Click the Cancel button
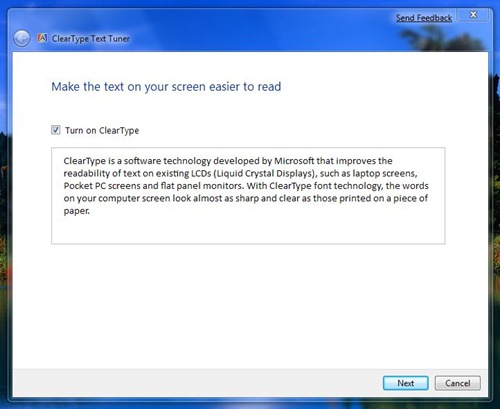 coord(458,383)
